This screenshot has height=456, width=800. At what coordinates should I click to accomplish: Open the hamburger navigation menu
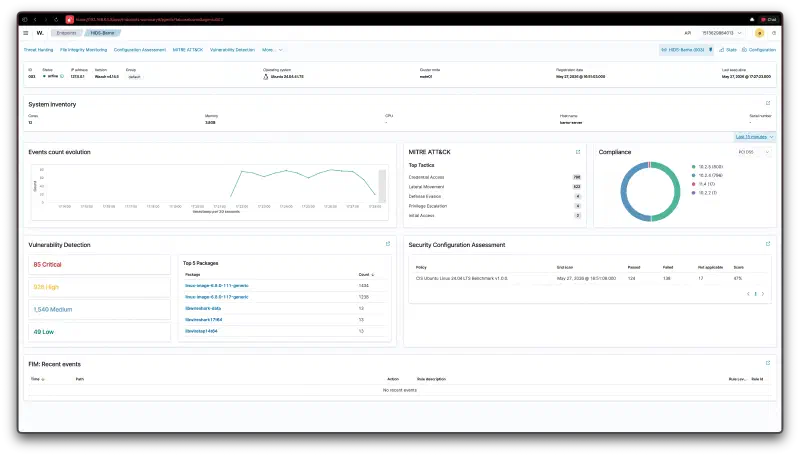26,33
